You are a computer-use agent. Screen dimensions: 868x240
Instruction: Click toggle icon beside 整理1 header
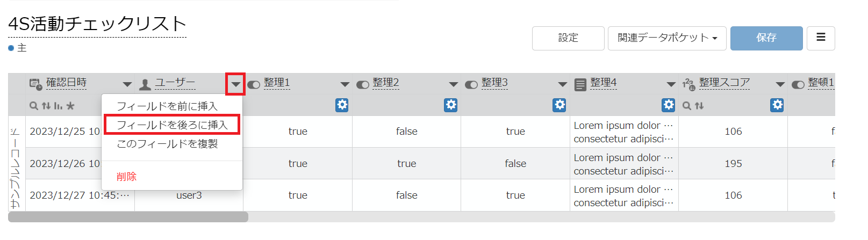point(254,84)
